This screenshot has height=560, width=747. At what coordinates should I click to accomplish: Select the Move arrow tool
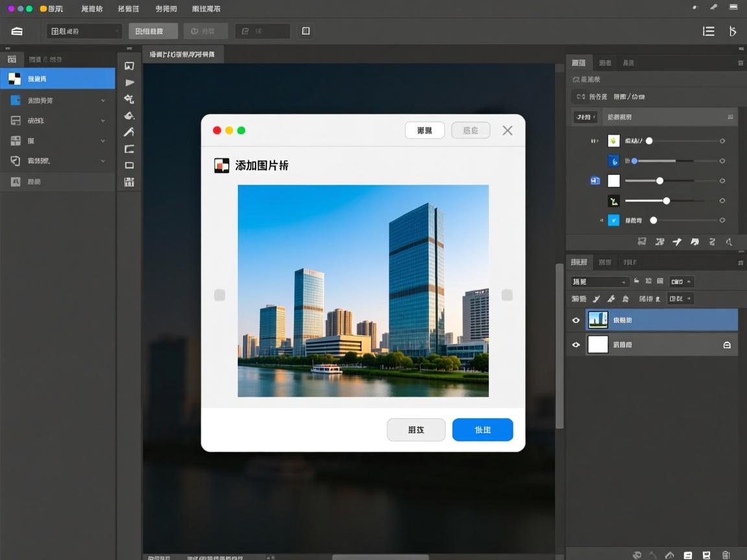pyautogui.click(x=129, y=82)
